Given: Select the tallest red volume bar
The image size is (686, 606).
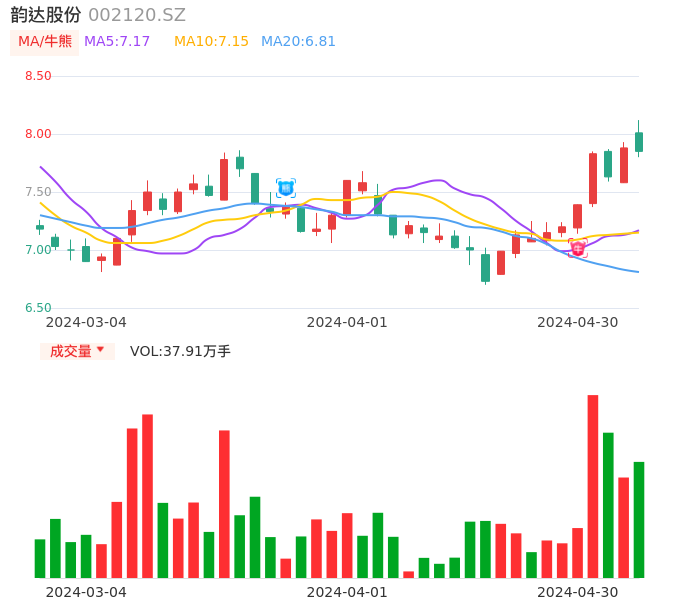Looking at the screenshot, I should point(593,486).
